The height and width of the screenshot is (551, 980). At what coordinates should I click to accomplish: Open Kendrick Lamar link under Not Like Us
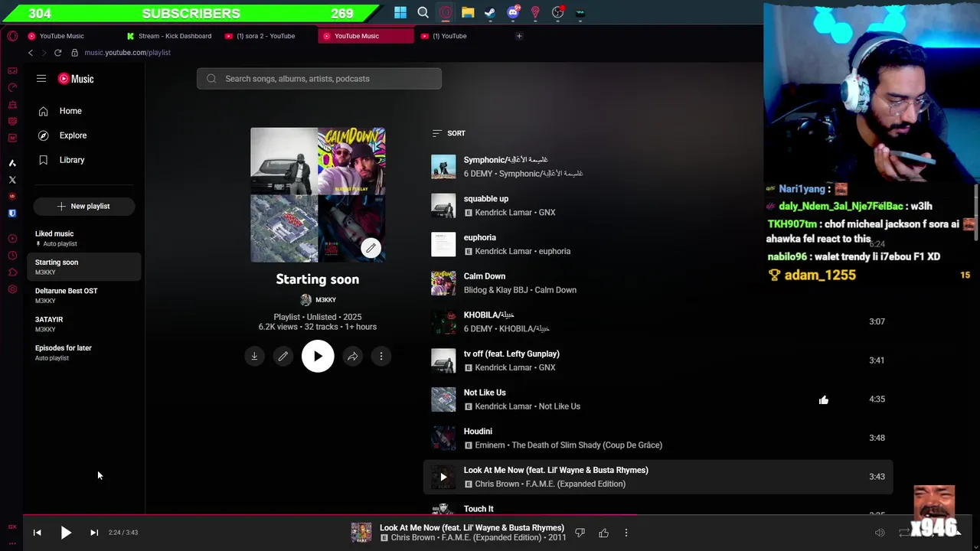pos(503,406)
